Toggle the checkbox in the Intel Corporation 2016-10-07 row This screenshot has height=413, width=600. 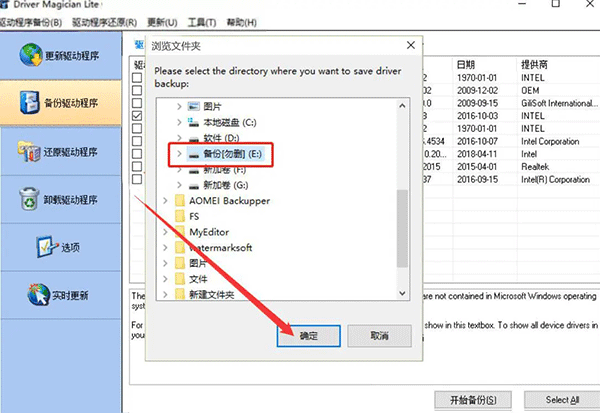pyautogui.click(x=137, y=141)
